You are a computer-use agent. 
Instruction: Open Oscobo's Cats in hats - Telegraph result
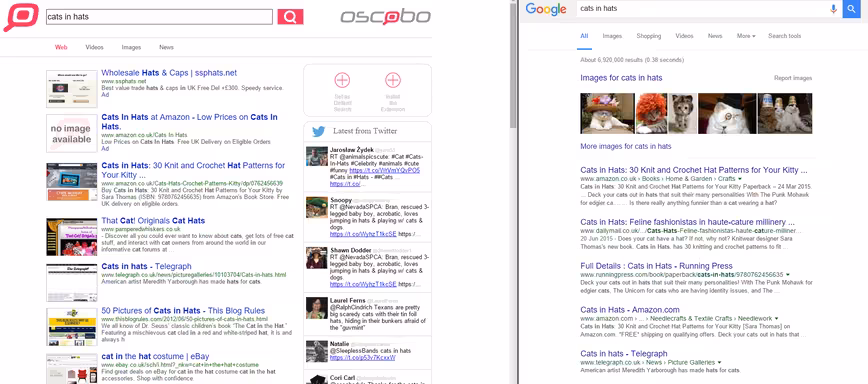[x=146, y=267]
